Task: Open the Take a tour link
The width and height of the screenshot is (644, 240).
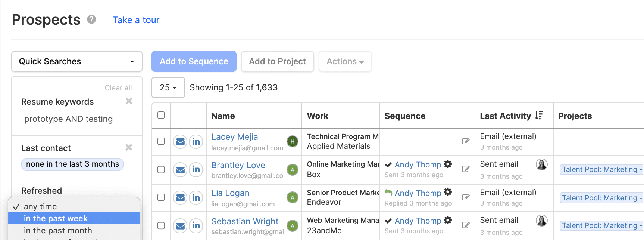Action: tap(136, 20)
